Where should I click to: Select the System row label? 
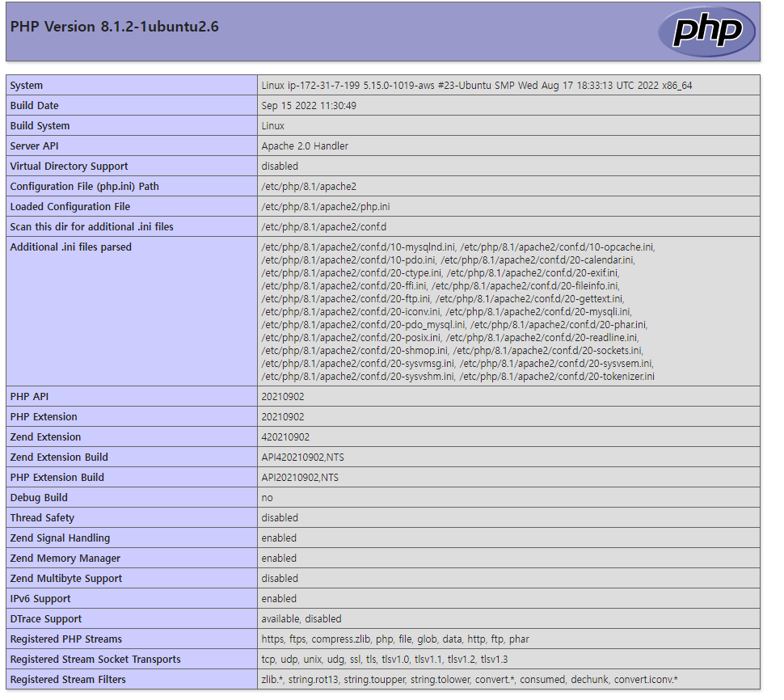point(27,86)
